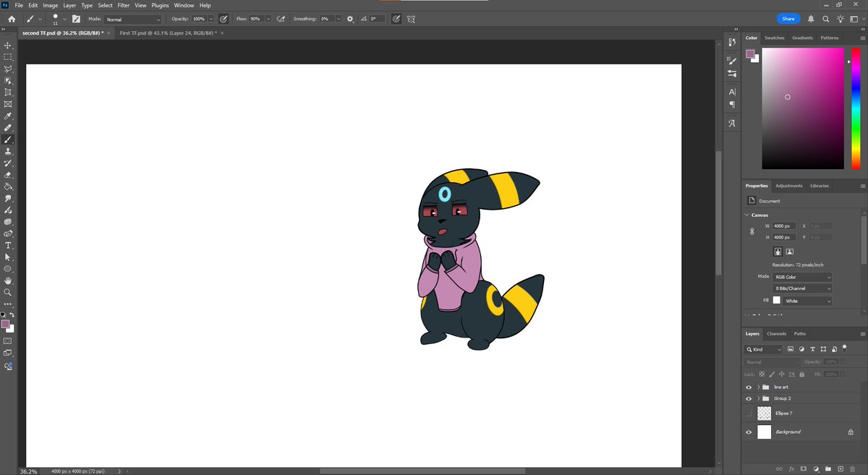Select the Brush tool in the toolbox
This screenshot has width=868, height=475.
(8, 140)
